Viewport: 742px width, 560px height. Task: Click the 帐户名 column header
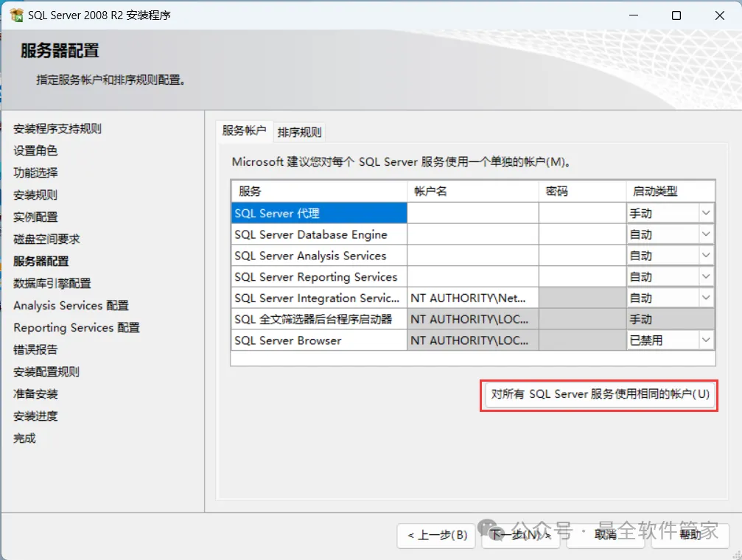click(473, 192)
